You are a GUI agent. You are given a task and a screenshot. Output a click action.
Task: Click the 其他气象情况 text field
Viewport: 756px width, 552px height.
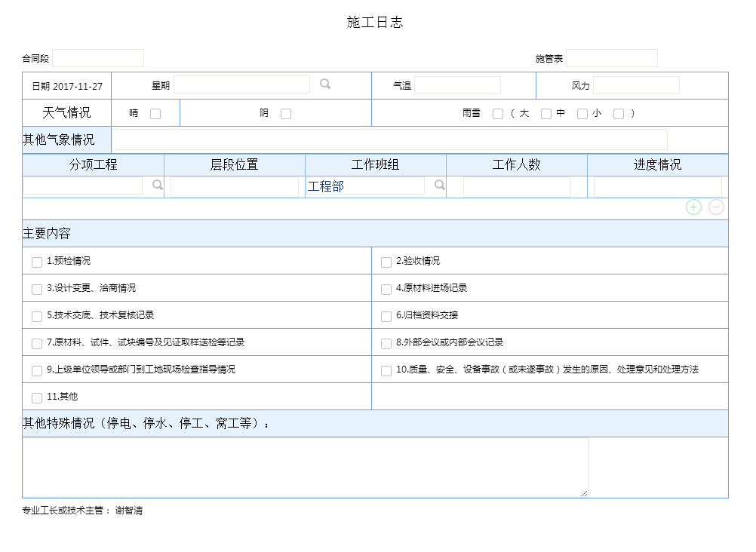(389, 140)
